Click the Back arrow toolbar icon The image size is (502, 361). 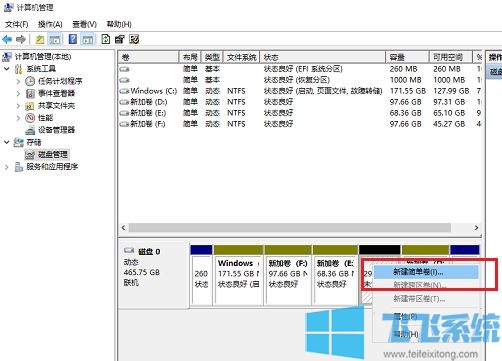pos(7,40)
